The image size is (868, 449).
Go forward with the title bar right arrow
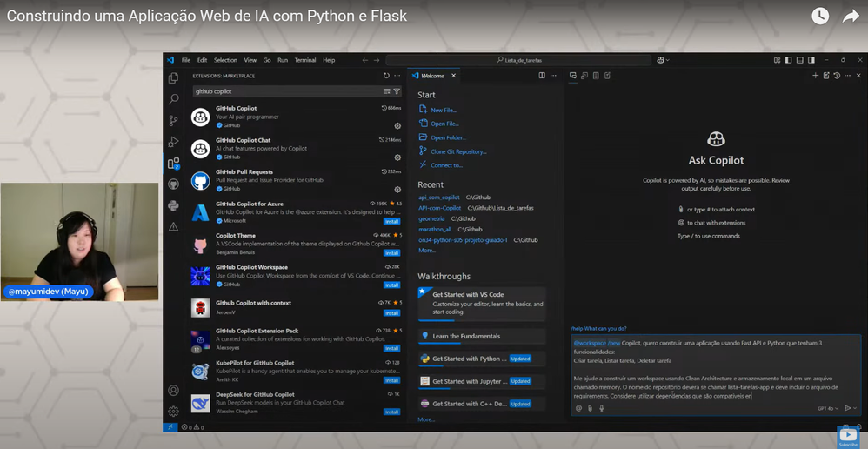pyautogui.click(x=377, y=60)
